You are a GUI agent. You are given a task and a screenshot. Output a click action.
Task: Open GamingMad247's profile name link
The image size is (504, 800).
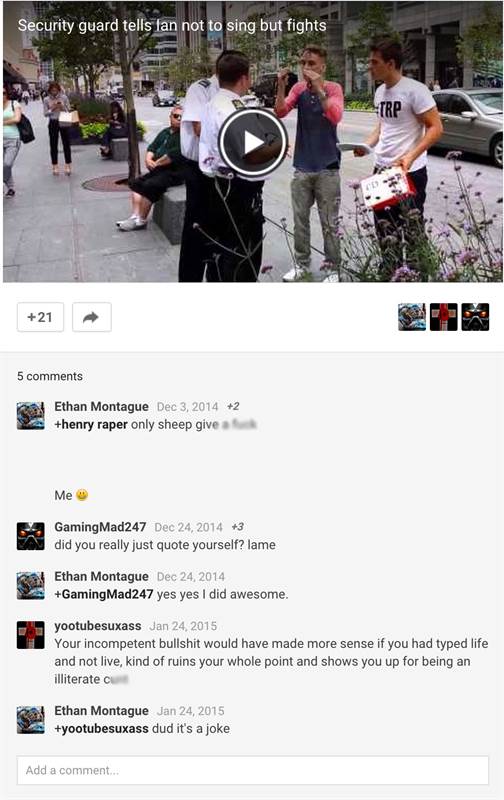pyautogui.click(x=100, y=527)
